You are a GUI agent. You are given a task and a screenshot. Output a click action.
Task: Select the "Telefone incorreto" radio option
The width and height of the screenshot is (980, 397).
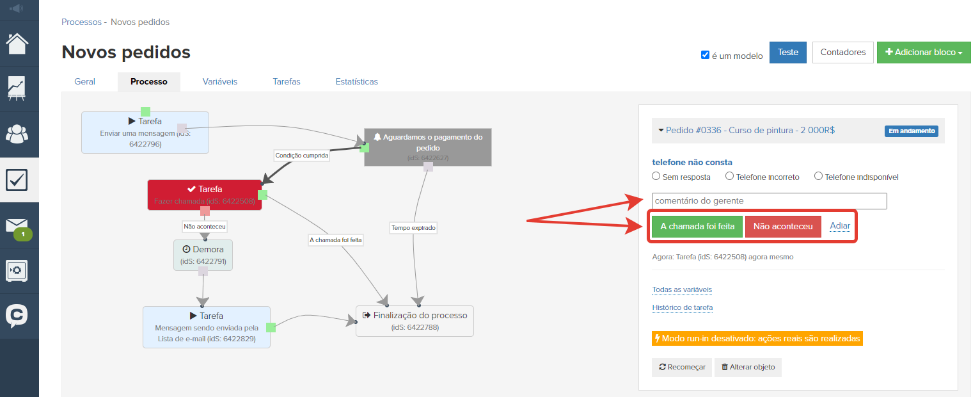tap(729, 176)
